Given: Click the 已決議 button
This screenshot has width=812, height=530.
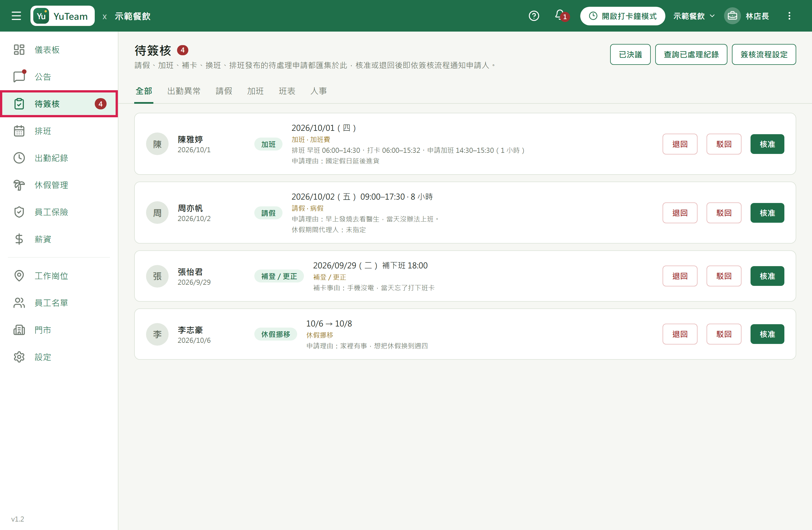Looking at the screenshot, I should [x=630, y=54].
